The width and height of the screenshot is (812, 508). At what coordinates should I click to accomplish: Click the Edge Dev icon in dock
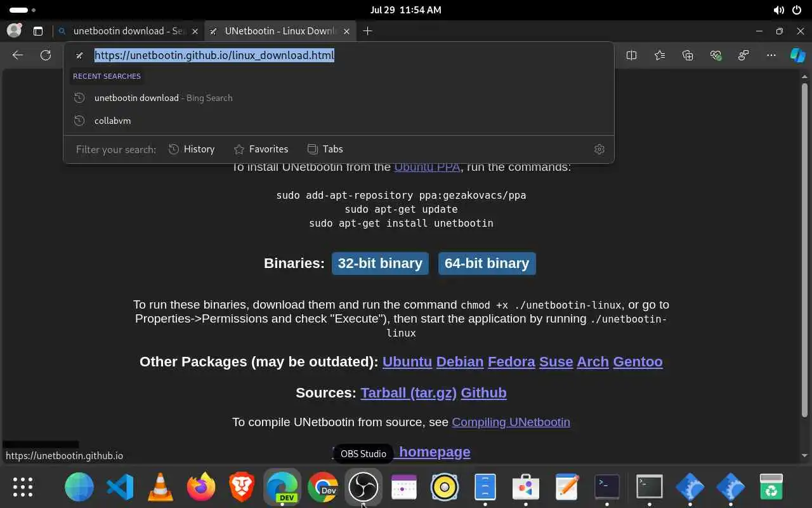(282, 487)
